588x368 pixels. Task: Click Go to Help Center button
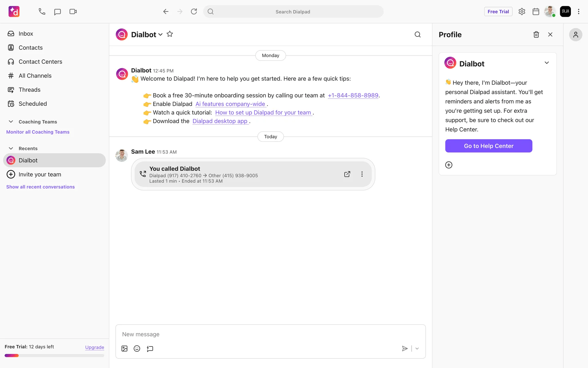(488, 146)
